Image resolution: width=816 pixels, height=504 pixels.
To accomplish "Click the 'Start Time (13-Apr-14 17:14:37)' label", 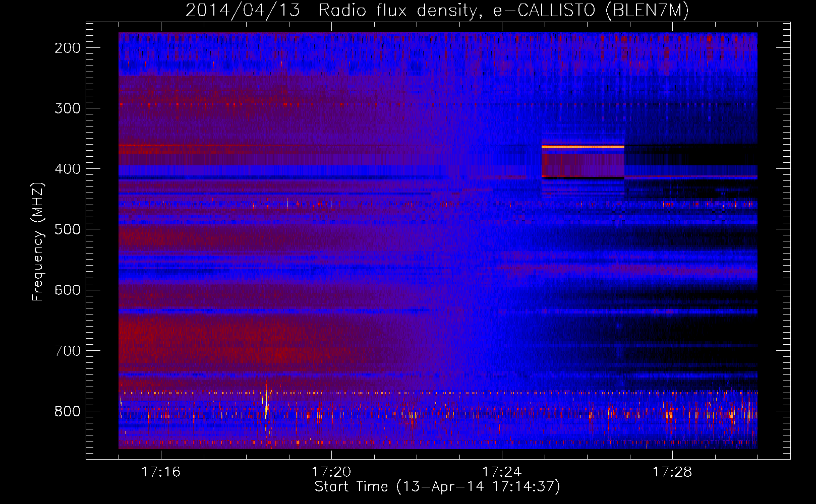I will [x=437, y=487].
